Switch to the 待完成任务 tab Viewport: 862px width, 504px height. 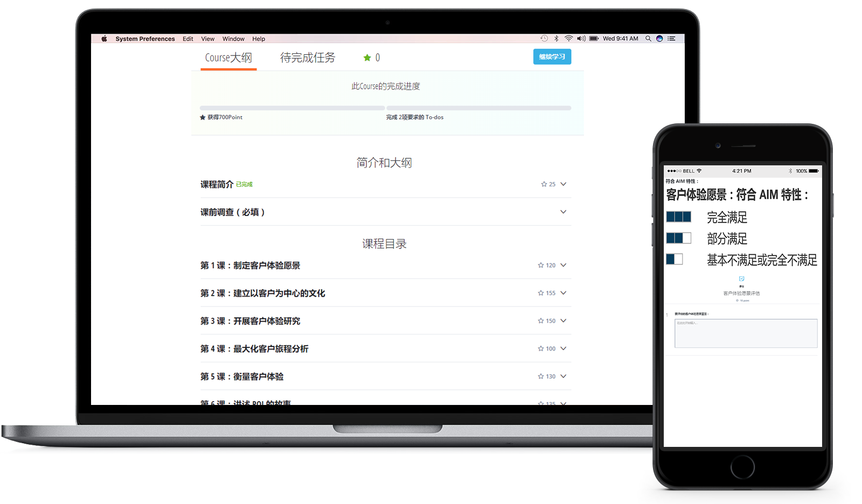coord(308,58)
